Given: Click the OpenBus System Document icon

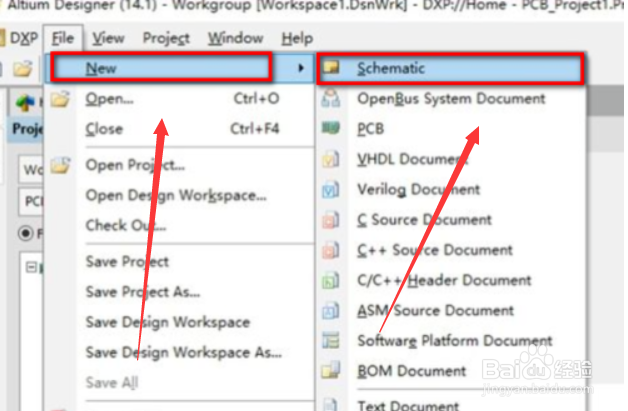Looking at the screenshot, I should (331, 99).
